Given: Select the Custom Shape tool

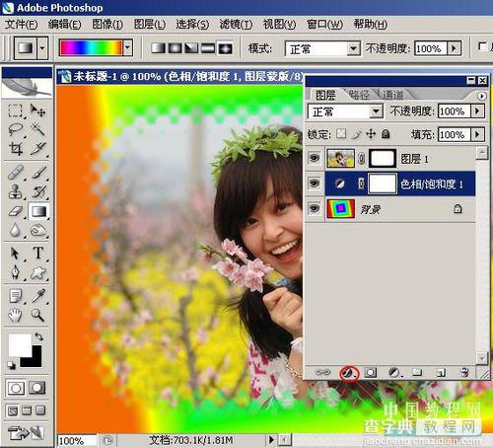Looking at the screenshot, I should click(37, 272).
